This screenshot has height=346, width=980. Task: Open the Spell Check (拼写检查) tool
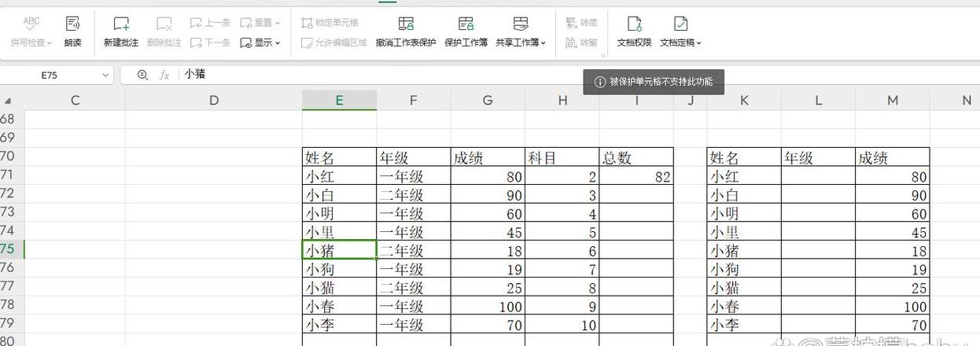pos(31,31)
